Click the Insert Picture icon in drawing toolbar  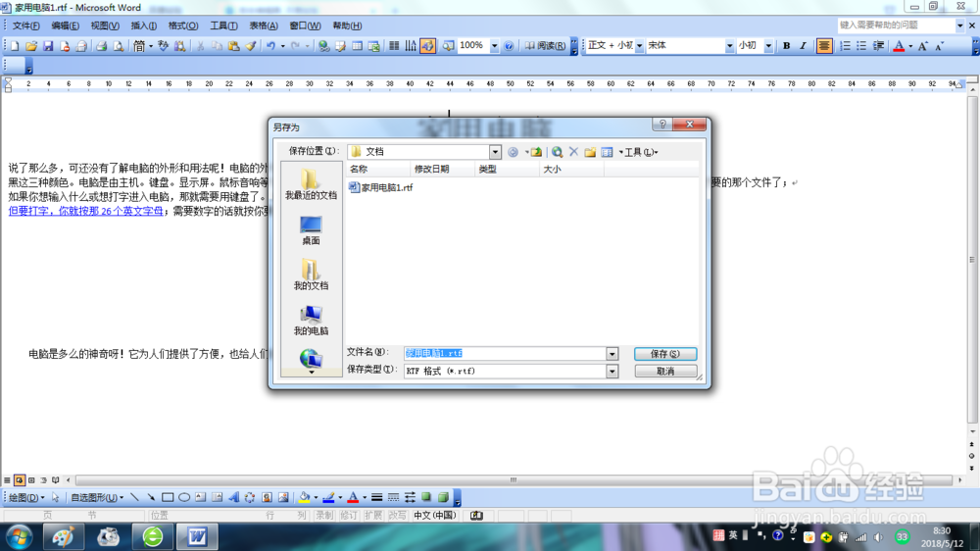(x=283, y=498)
